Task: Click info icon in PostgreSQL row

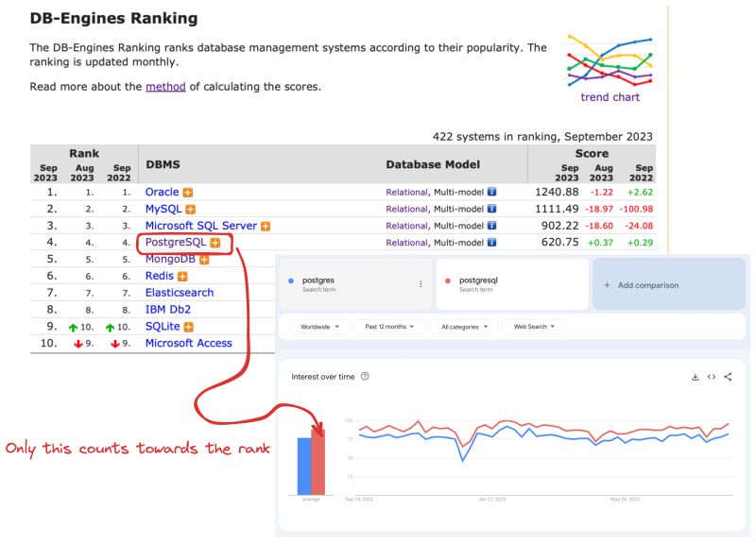Action: click(491, 243)
